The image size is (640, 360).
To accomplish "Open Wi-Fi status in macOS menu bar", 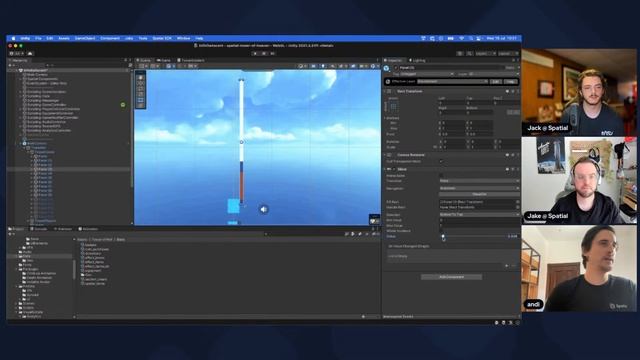I will (x=461, y=38).
